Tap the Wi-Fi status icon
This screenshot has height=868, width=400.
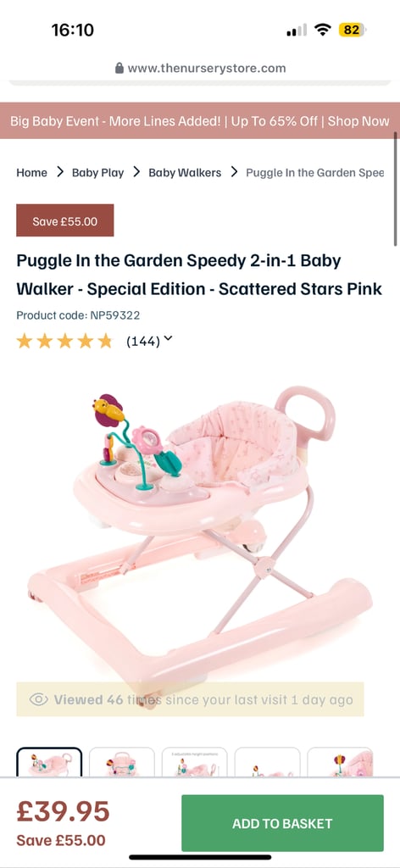coord(322,30)
